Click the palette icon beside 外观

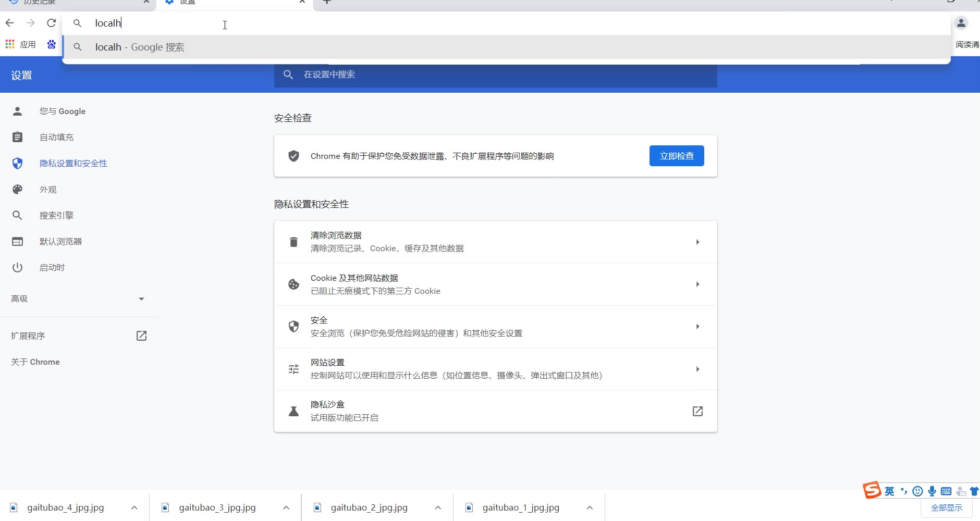[x=17, y=189]
